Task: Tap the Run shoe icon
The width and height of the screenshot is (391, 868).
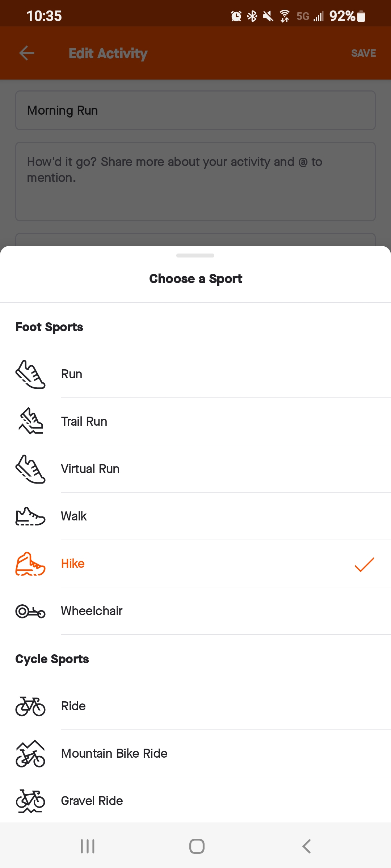Action: [x=30, y=374]
